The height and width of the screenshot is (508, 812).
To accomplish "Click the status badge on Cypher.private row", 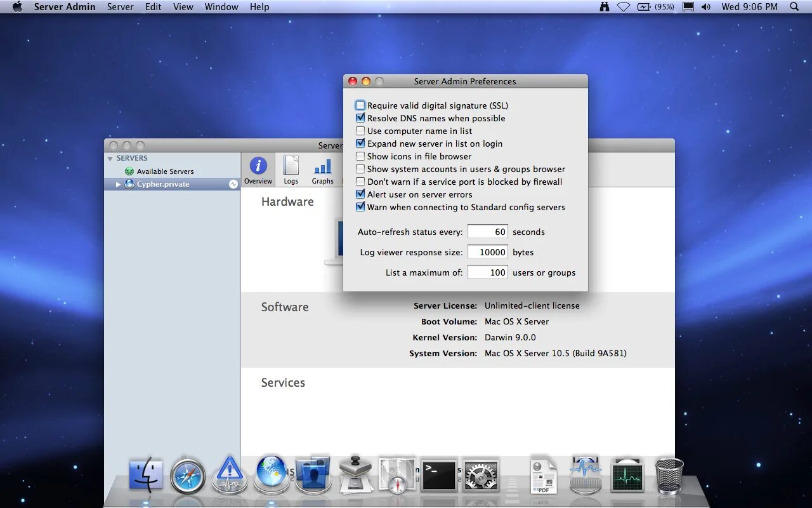I will pos(233,184).
